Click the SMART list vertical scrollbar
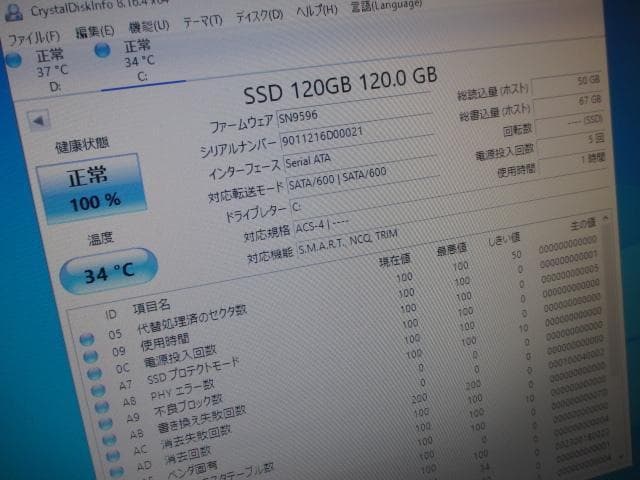The height and width of the screenshot is (480, 640). (613, 339)
